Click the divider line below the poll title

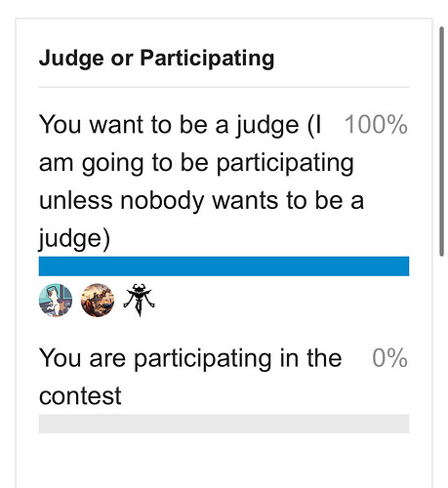(x=224, y=87)
